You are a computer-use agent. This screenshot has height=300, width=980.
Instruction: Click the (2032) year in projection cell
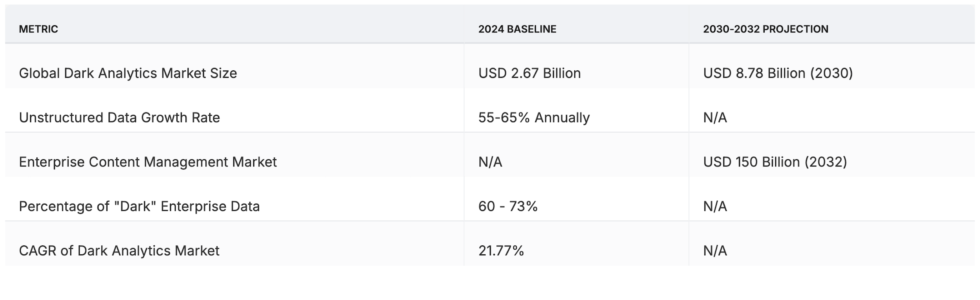[x=826, y=162]
